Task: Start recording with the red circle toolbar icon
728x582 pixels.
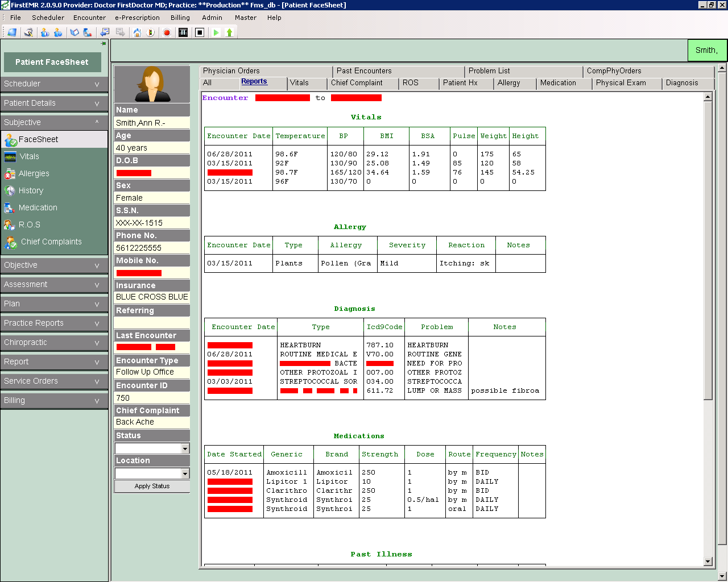Action: pos(167,32)
